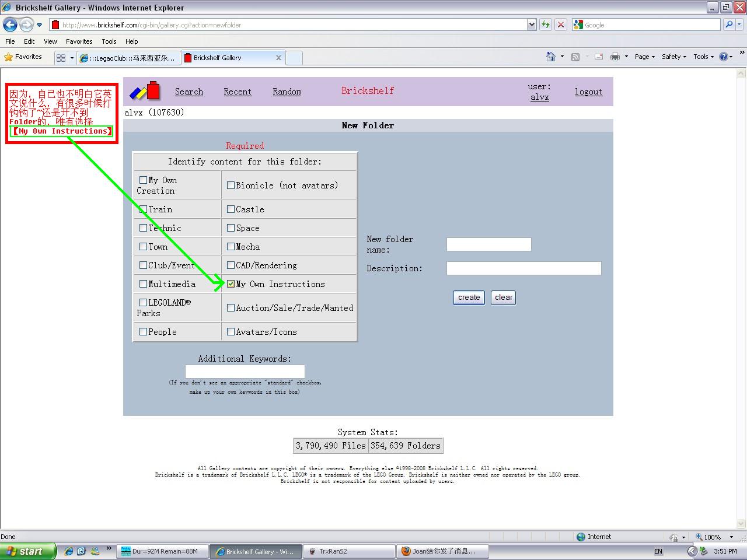Click the New folder name field
This screenshot has height=560, width=747.
coord(489,244)
